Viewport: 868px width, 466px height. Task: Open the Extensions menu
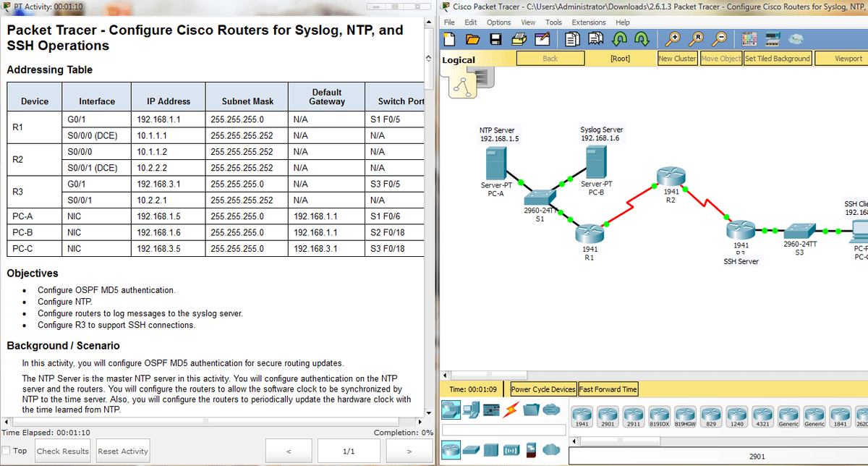click(x=588, y=22)
